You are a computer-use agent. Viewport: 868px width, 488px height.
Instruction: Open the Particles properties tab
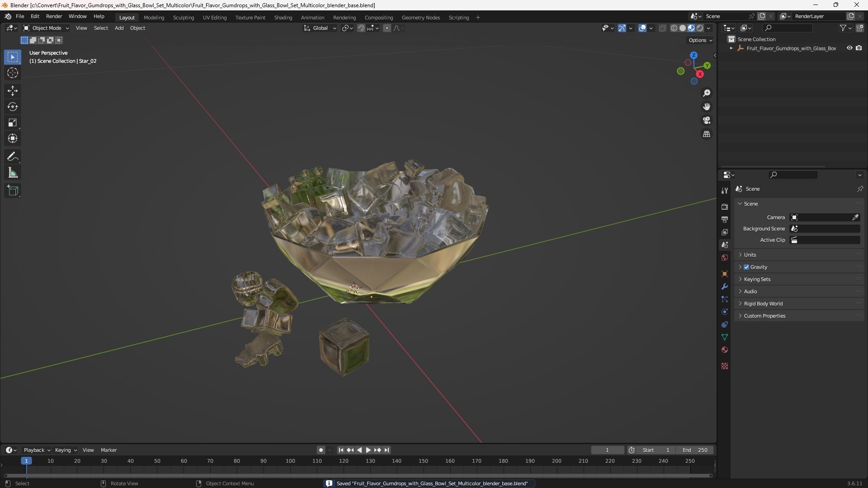[x=725, y=299]
